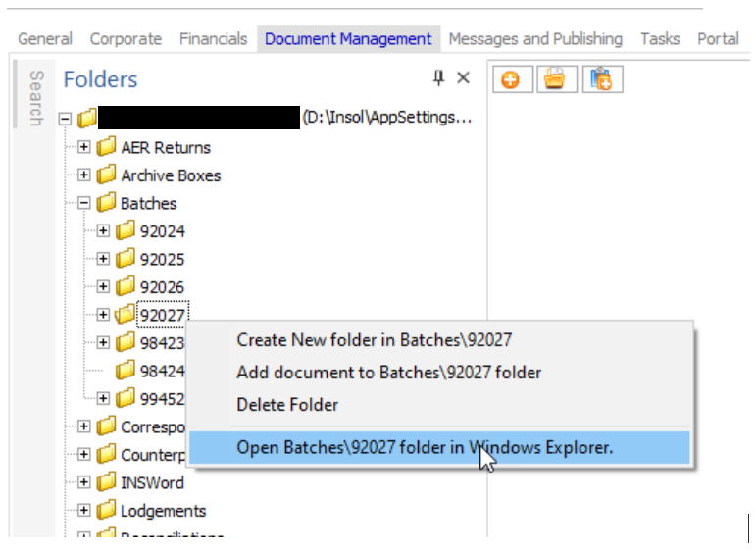This screenshot has width=756, height=551.
Task: Click the AER Returns folder icon
Action: 106,148
